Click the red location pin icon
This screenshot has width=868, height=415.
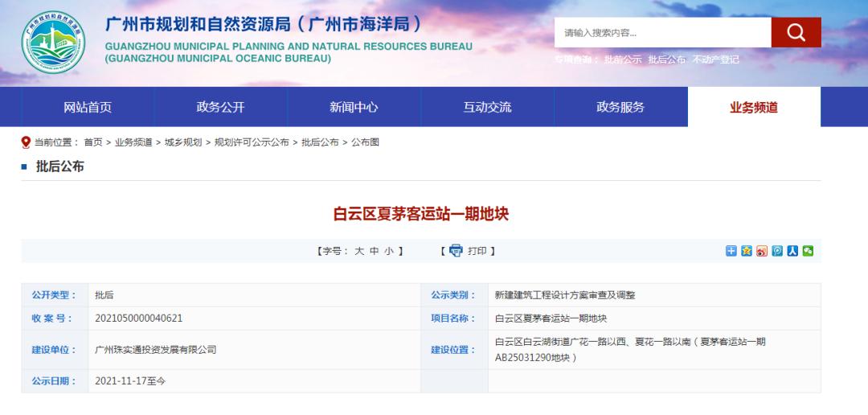click(x=26, y=142)
